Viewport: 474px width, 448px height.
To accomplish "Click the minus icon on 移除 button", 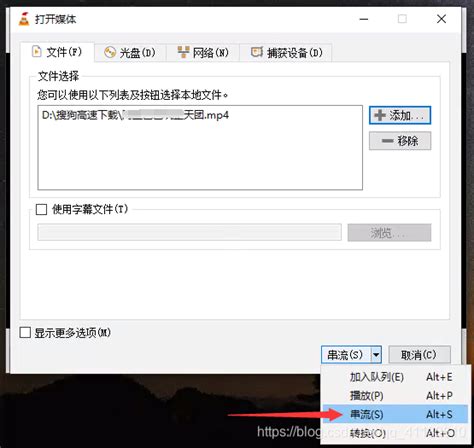I will point(387,141).
